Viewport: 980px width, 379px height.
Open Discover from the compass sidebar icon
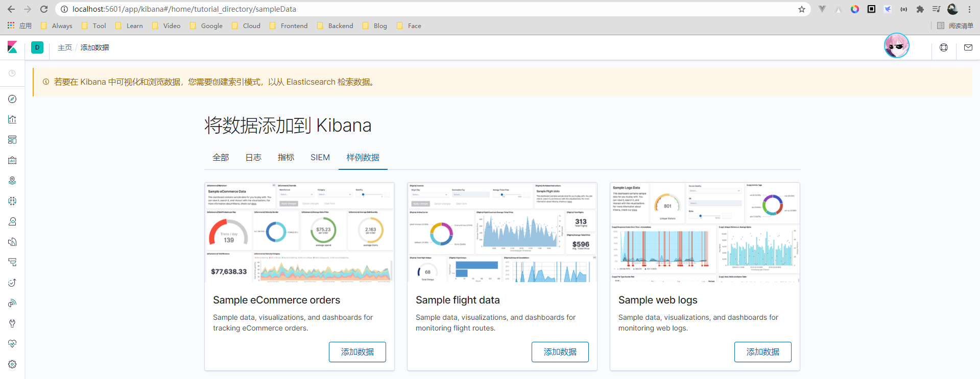pyautogui.click(x=12, y=99)
